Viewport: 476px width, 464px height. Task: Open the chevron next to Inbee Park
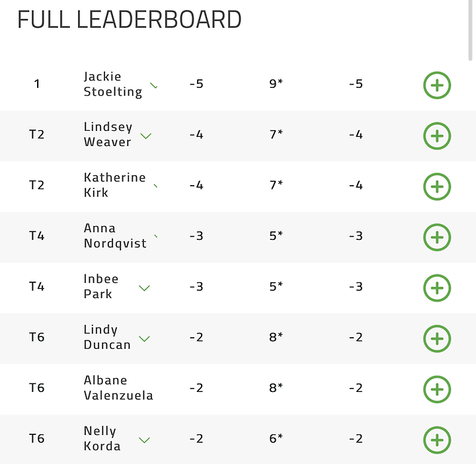144,288
